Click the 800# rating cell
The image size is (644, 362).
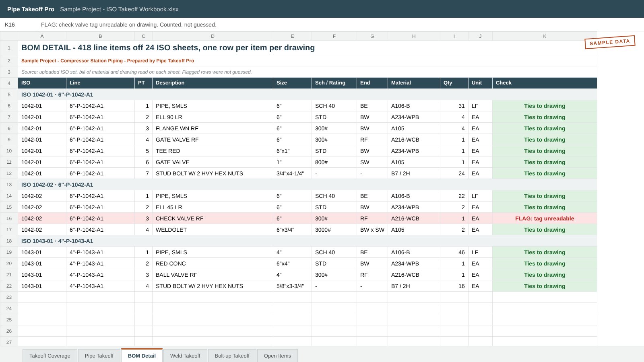pyautogui.click(x=334, y=162)
